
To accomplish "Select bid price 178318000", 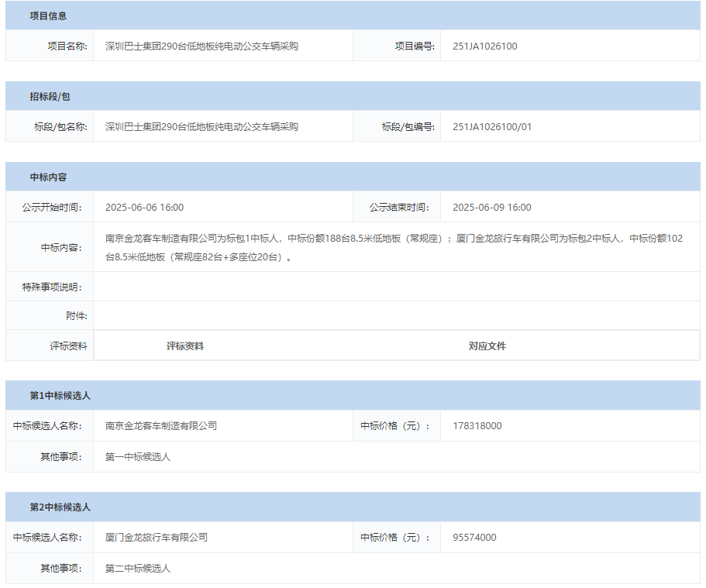I will click(x=477, y=426).
